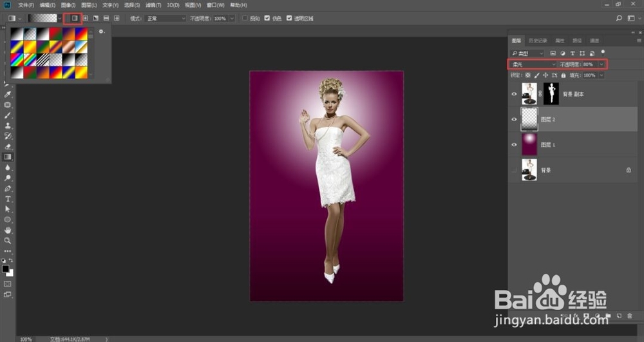Open the 类型 layer filter dropdown

coord(527,53)
